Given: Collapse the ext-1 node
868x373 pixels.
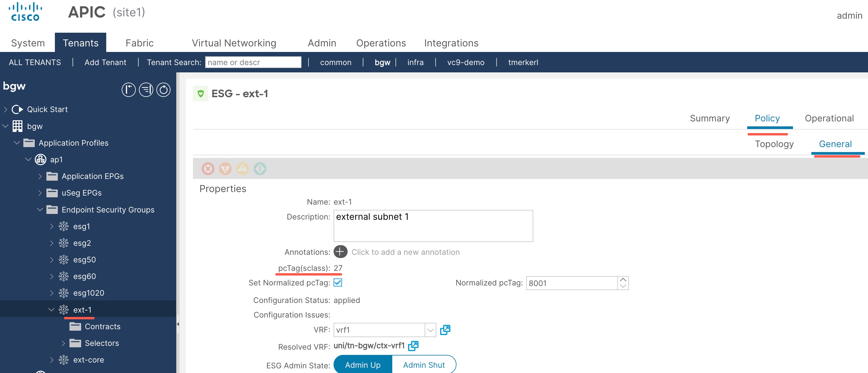Looking at the screenshot, I should coord(51,310).
